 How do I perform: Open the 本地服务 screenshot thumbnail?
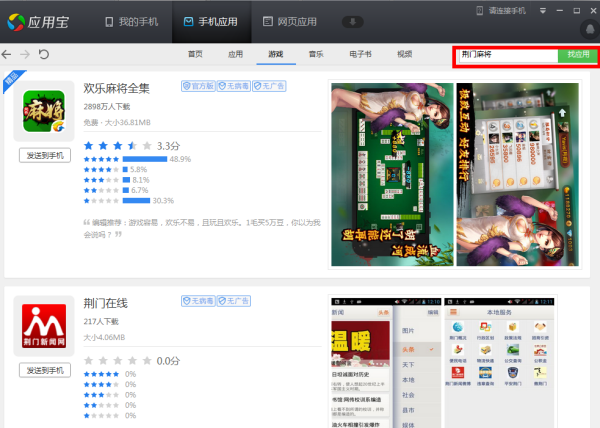tap(499, 363)
